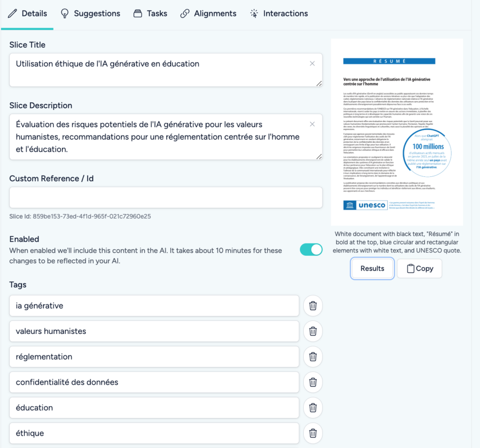The width and height of the screenshot is (480, 448).
Task: Clear the Slice Title field with X
Action: 312,64
